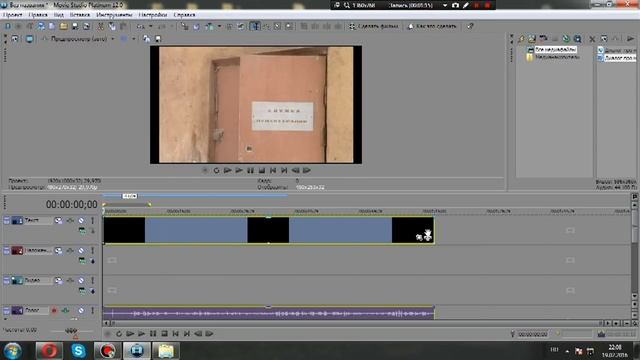Mute the Наложение track
The height and width of the screenshot is (360, 640).
point(81,251)
